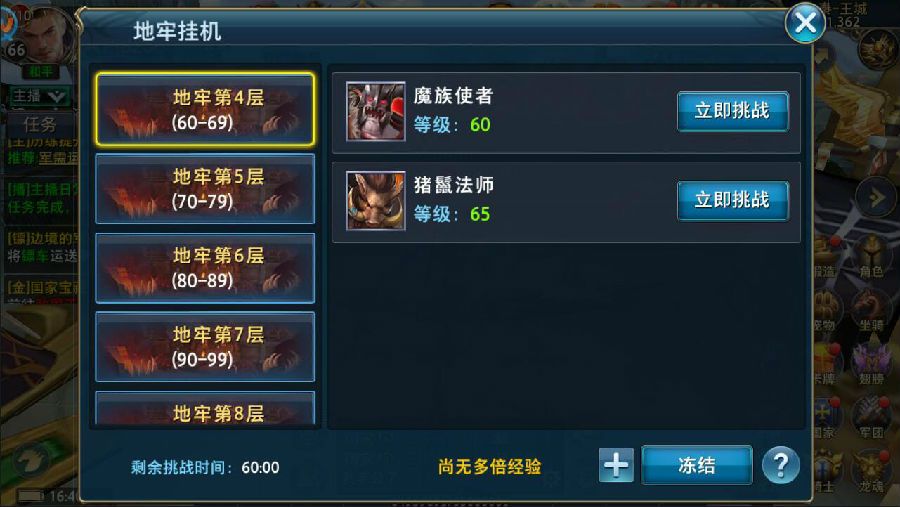Click the 冻结 freeze button
This screenshot has height=507, width=900.
(697, 465)
